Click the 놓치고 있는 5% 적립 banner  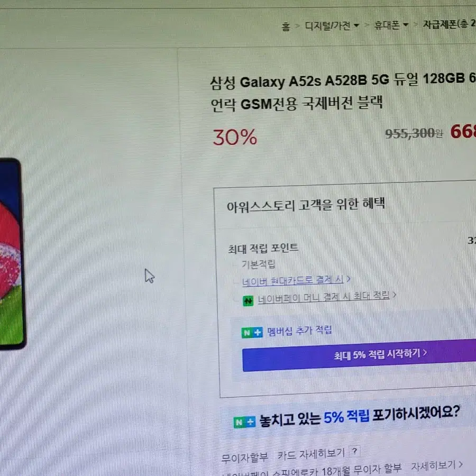pyautogui.click(x=346, y=417)
